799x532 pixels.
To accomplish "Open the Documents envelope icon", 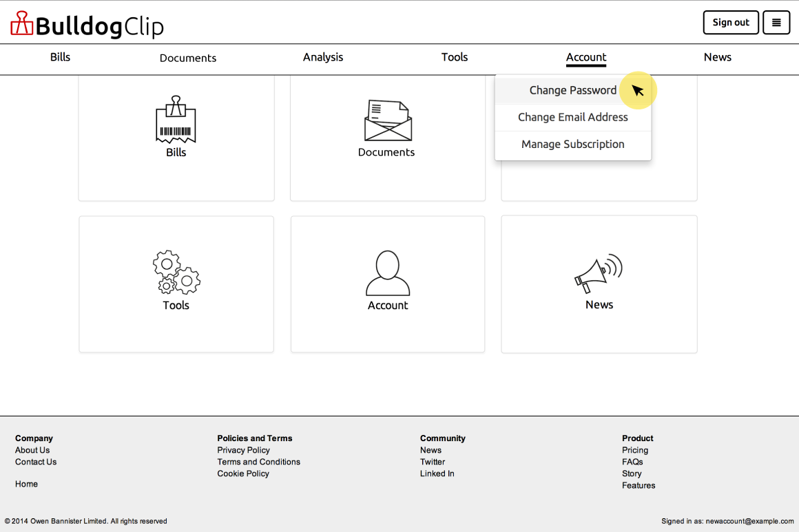I will pos(387,121).
